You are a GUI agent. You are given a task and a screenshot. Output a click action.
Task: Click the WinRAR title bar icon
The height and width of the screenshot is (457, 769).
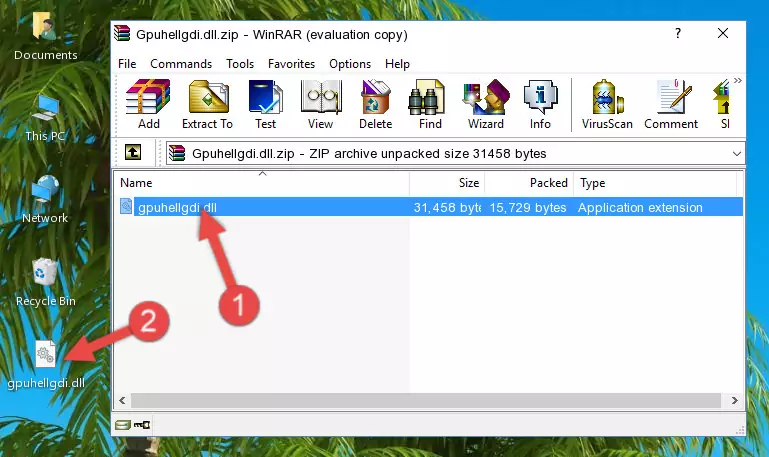[122, 34]
